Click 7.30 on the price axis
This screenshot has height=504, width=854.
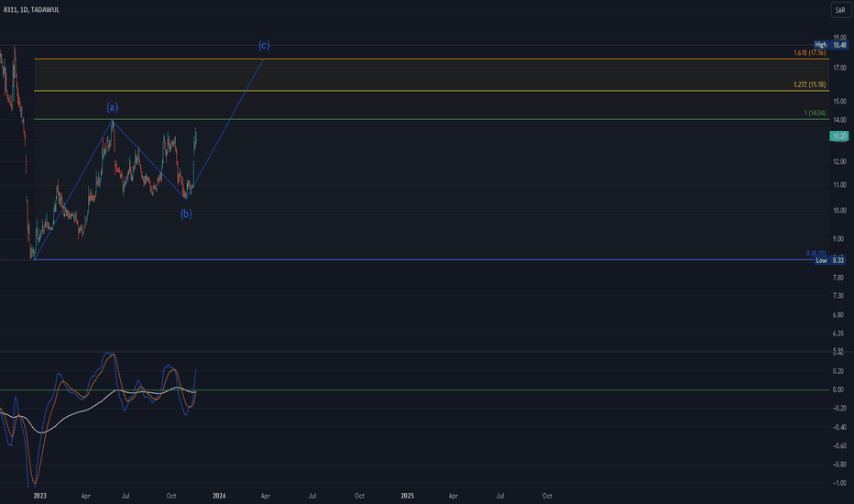838,296
